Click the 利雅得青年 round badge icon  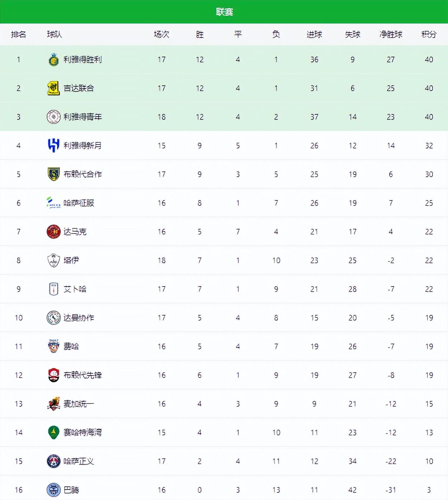53,117
